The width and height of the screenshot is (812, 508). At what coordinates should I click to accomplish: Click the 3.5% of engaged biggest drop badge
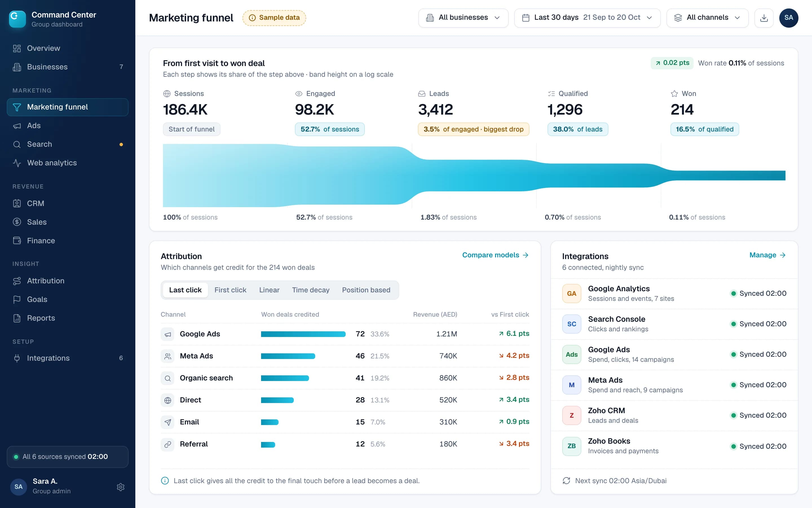pos(473,129)
